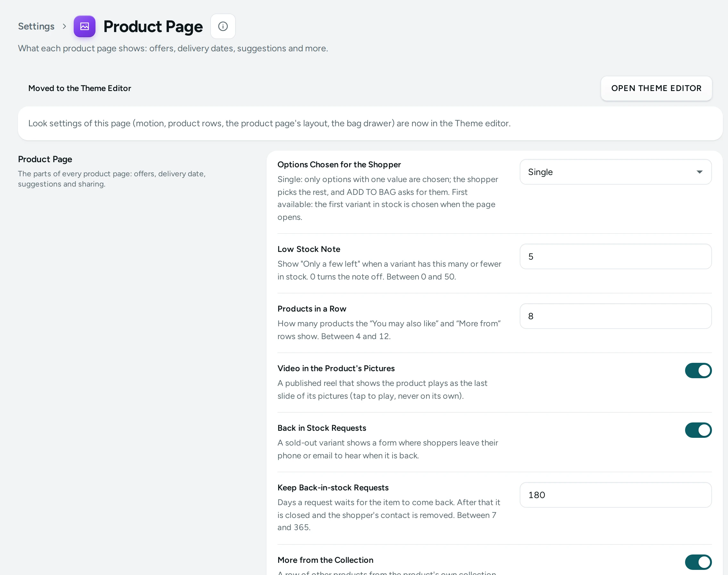The width and height of the screenshot is (728, 575).
Task: Click the 'Look settings of this page' notice
Action: tap(370, 123)
